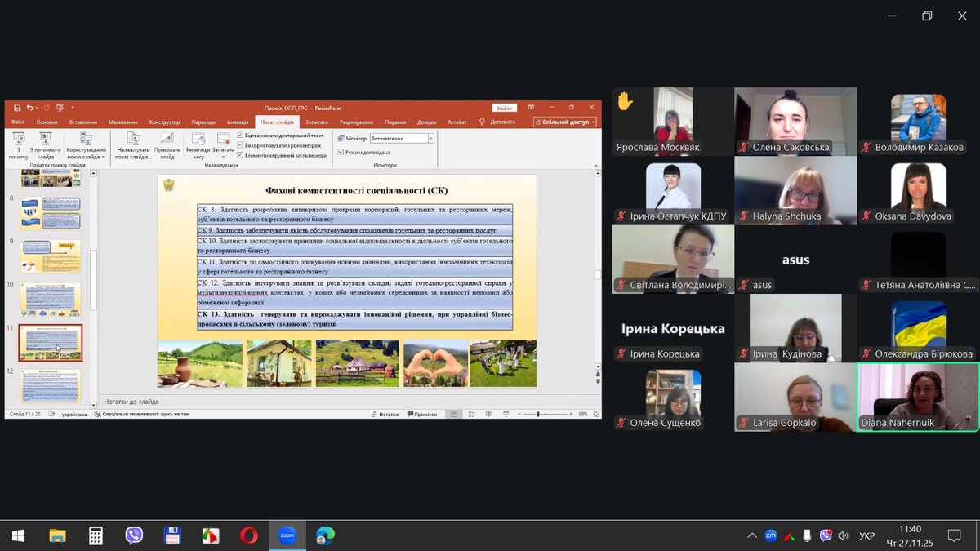Viewport: 980px width, 551px height.
Task: Click 'З поточного слайда' slideshow icon
Action: click(46, 144)
